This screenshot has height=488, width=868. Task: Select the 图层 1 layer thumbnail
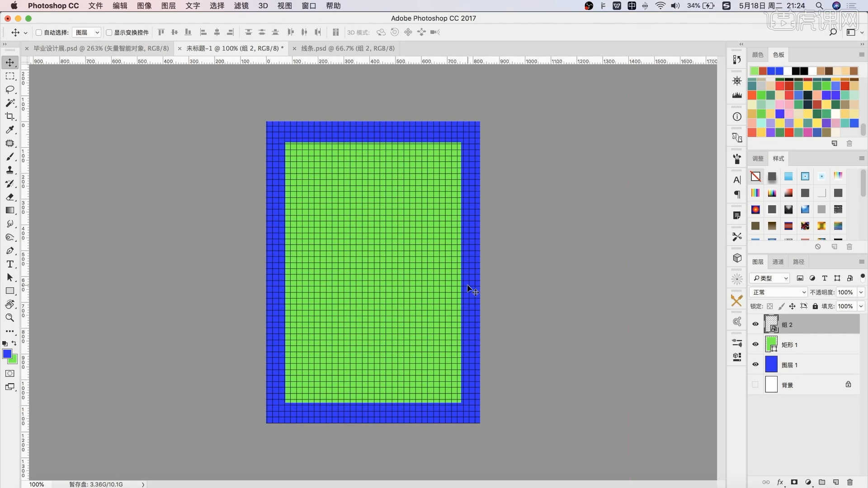click(x=771, y=365)
